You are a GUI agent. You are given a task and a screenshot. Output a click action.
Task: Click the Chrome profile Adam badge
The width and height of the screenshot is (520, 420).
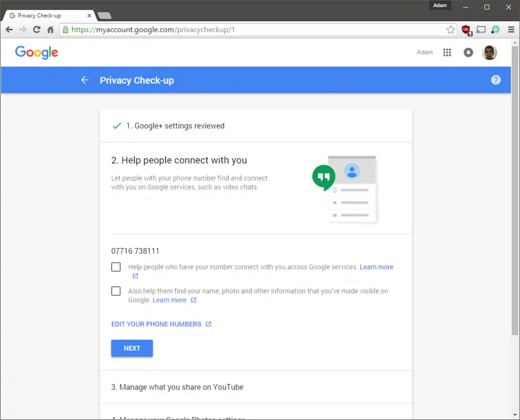(440, 5)
